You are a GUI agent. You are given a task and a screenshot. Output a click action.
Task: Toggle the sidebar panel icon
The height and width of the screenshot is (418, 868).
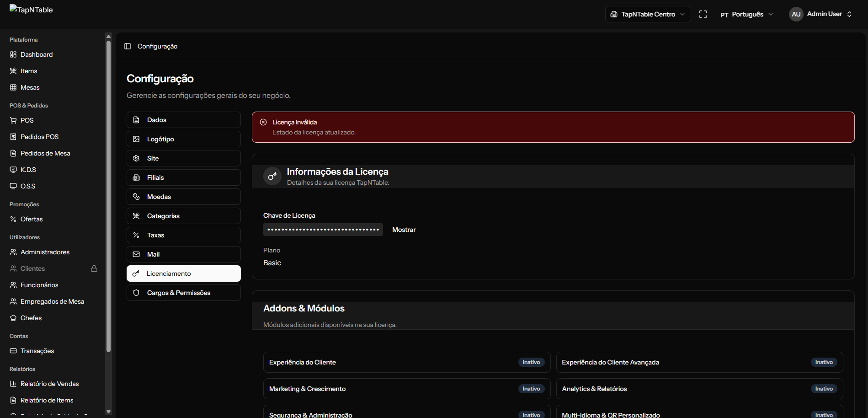128,46
